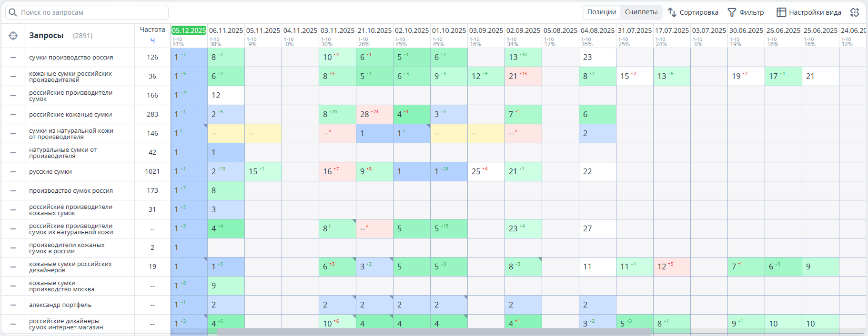The image size is (868, 336).
Task: Select the 21.10.2025 date column header
Action: (x=374, y=30)
